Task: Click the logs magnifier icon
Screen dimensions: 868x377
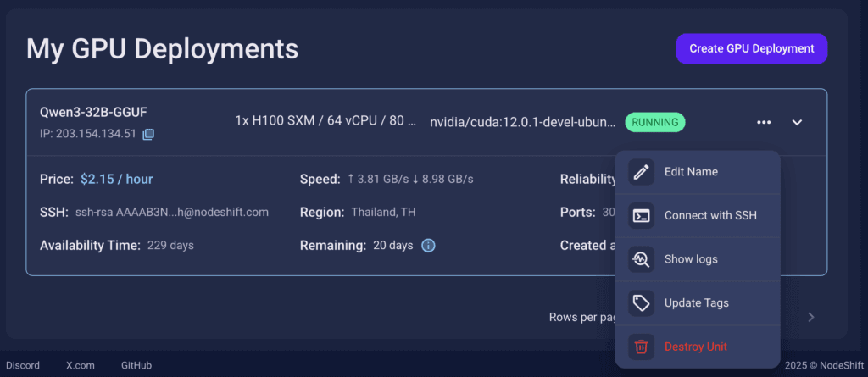Action: tap(641, 259)
